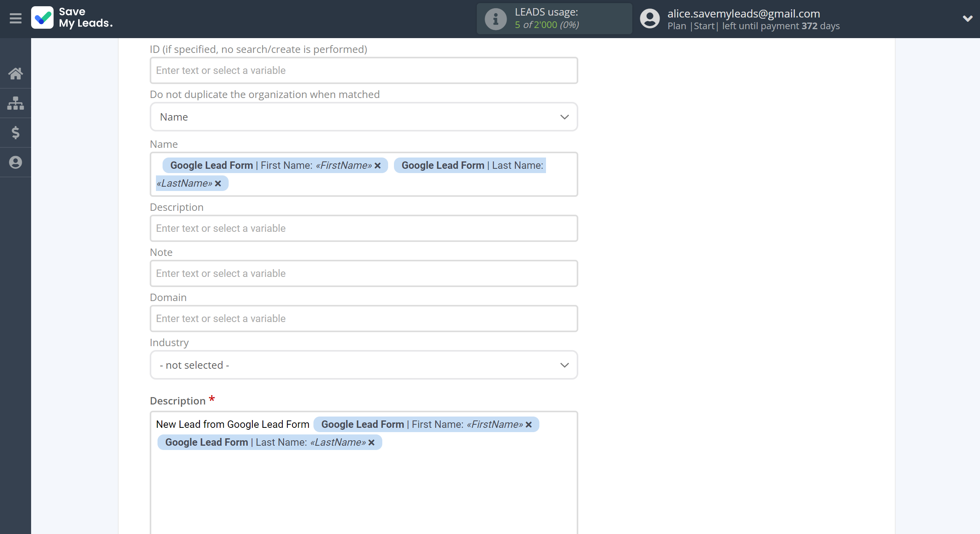The width and height of the screenshot is (980, 534).
Task: Click the Domain input field
Action: 364,319
